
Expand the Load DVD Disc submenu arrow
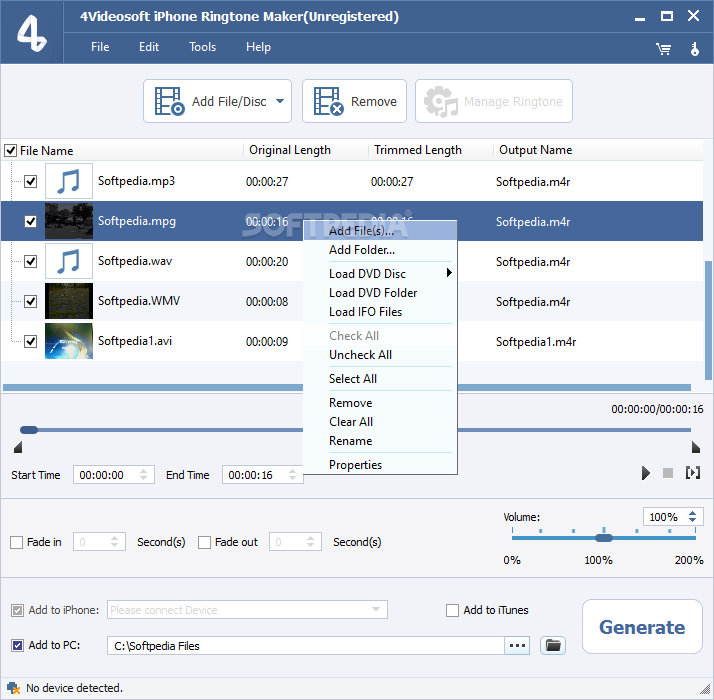pyautogui.click(x=449, y=273)
